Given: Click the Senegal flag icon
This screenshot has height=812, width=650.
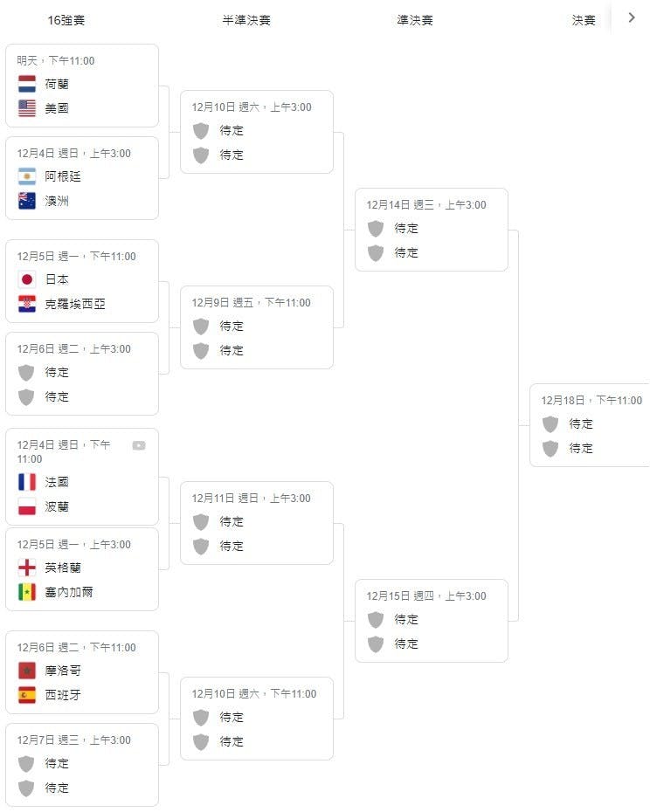Looking at the screenshot, I should 27,592.
